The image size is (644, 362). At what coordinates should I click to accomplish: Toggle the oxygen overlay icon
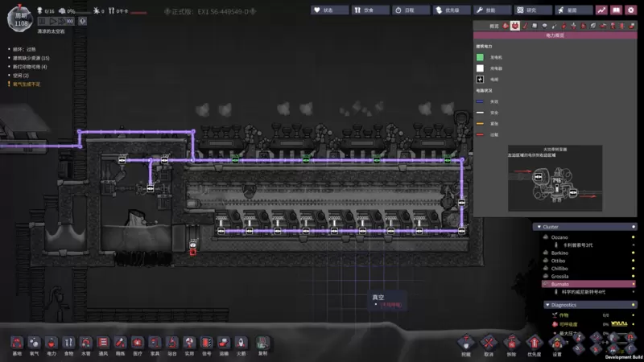point(506,26)
